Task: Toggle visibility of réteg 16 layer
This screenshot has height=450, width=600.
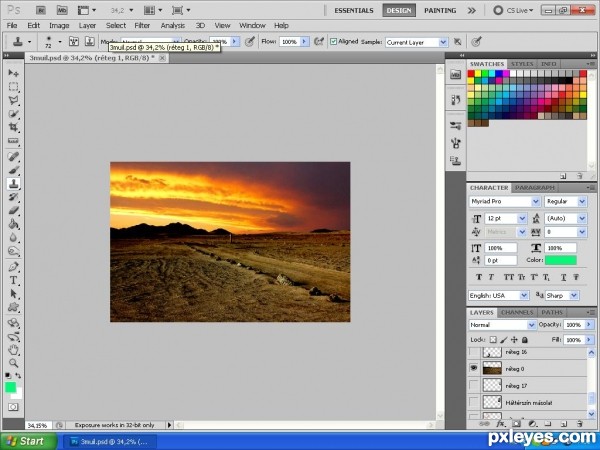Action: pyautogui.click(x=474, y=352)
